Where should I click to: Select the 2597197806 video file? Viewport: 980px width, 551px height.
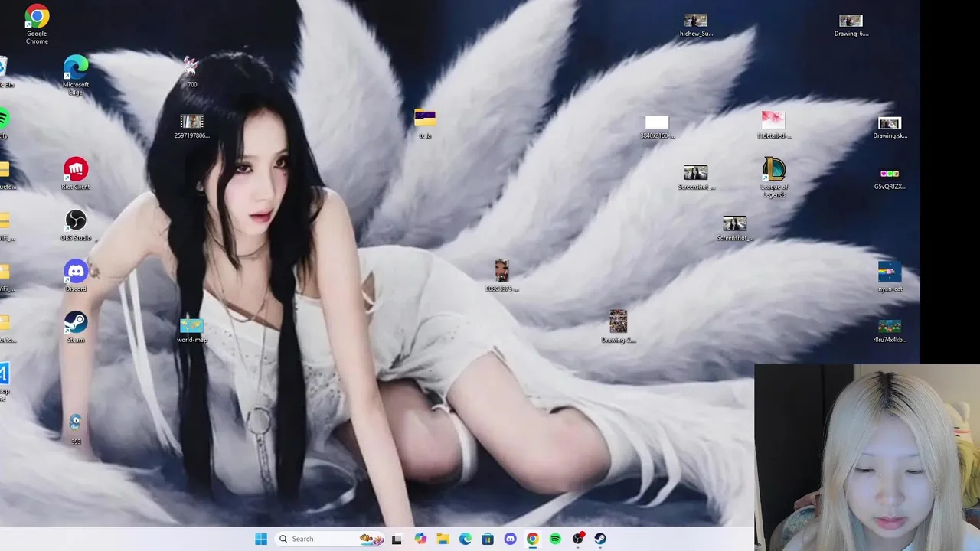pyautogui.click(x=191, y=126)
